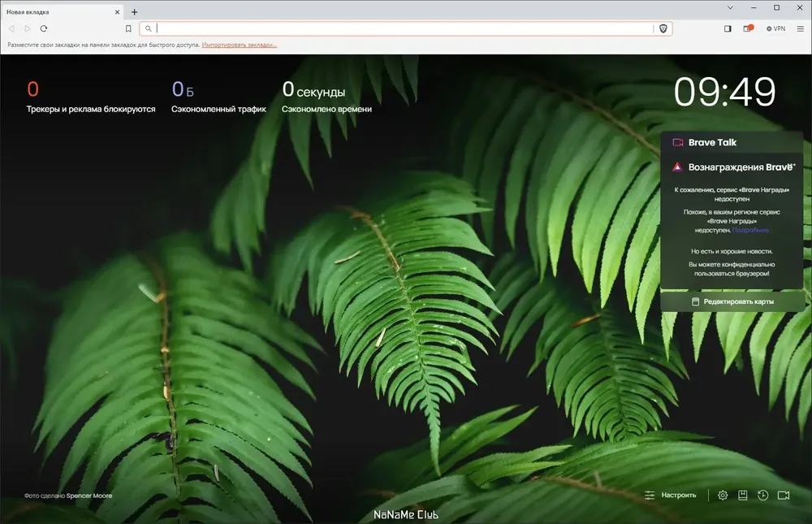Minimize the browser window

click(754, 8)
